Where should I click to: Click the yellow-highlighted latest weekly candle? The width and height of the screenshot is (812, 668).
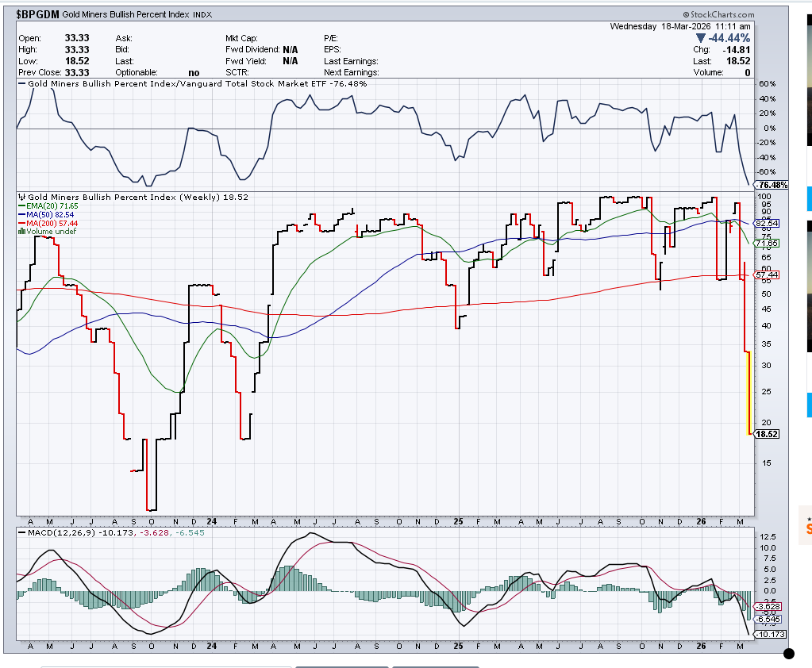coord(749,393)
